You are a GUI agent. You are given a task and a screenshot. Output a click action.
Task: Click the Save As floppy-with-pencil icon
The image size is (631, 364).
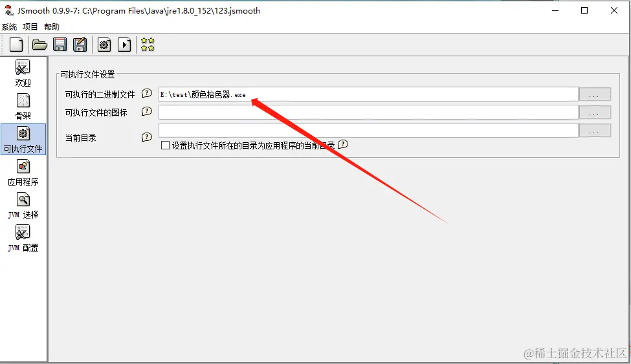point(80,45)
